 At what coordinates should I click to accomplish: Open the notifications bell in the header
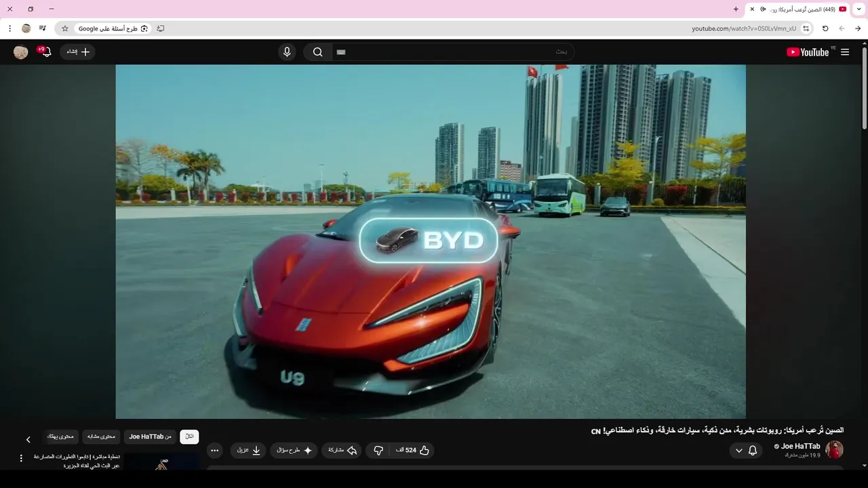click(x=45, y=52)
